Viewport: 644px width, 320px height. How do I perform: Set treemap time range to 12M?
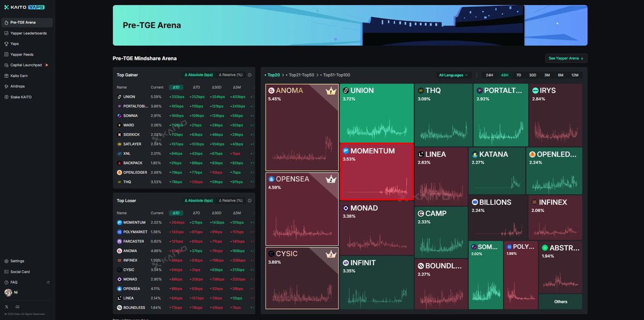(575, 75)
